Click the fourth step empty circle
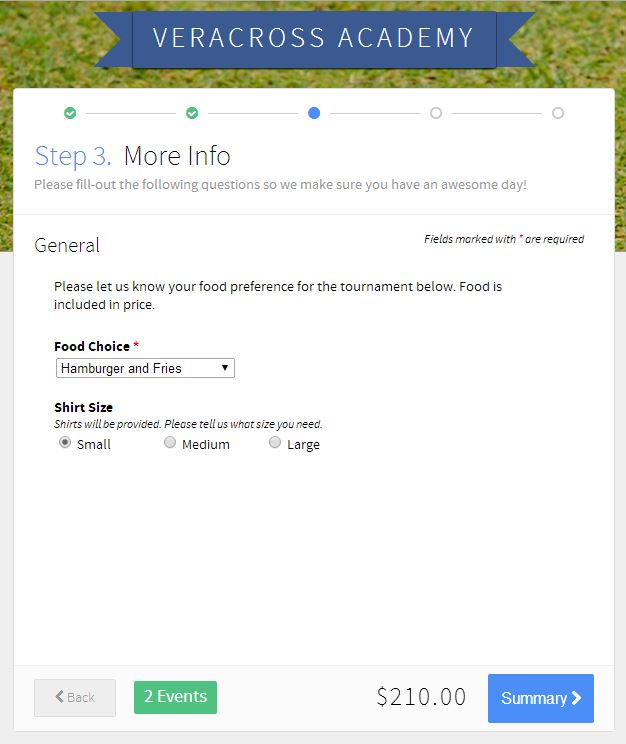Screen dimensions: 626x744 436,113
